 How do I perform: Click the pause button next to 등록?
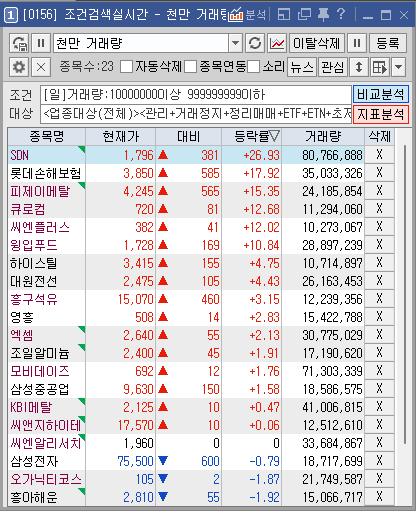tap(357, 43)
